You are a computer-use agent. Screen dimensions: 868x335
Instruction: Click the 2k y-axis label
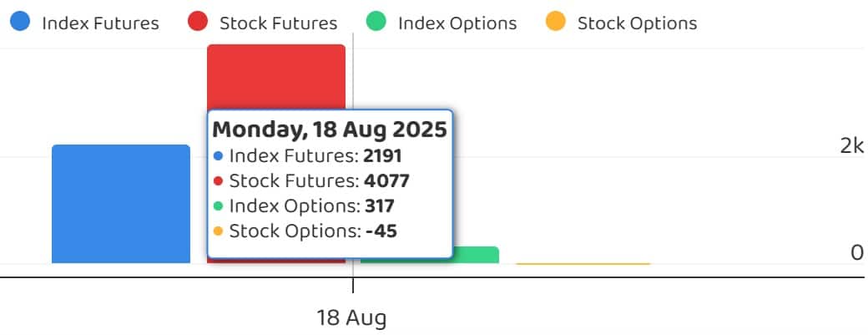click(x=851, y=146)
